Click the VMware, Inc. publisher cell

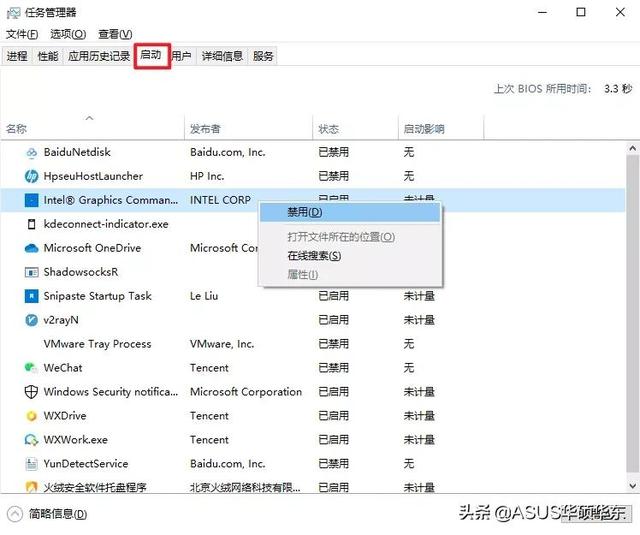[222, 344]
